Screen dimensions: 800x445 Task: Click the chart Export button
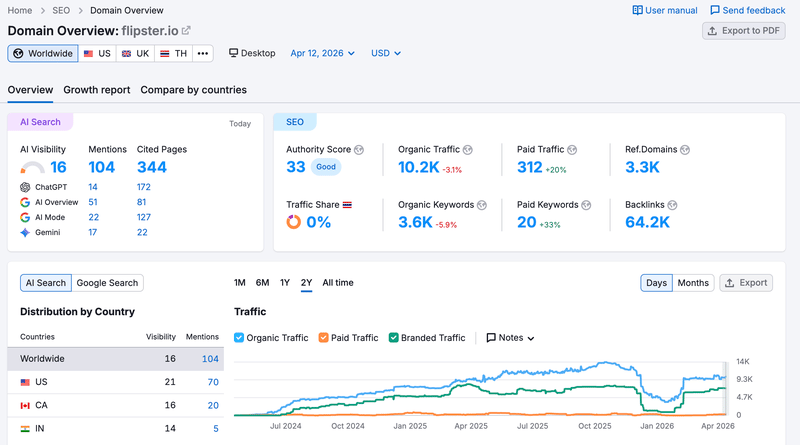point(746,283)
